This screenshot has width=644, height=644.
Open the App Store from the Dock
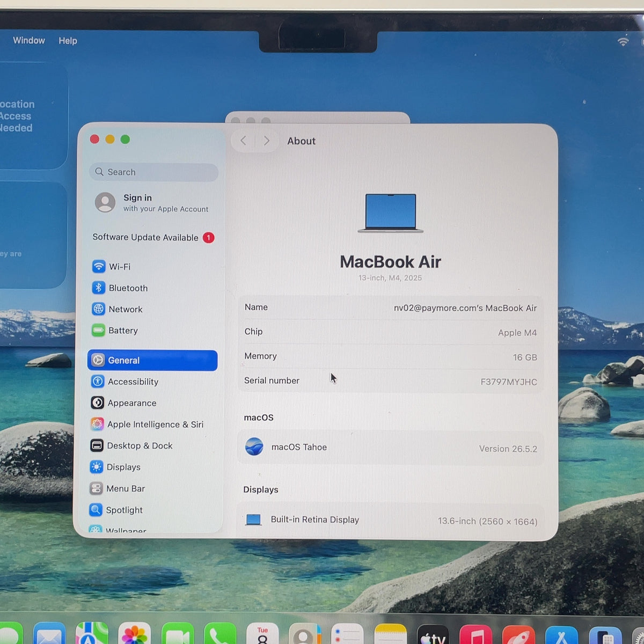coord(561,635)
